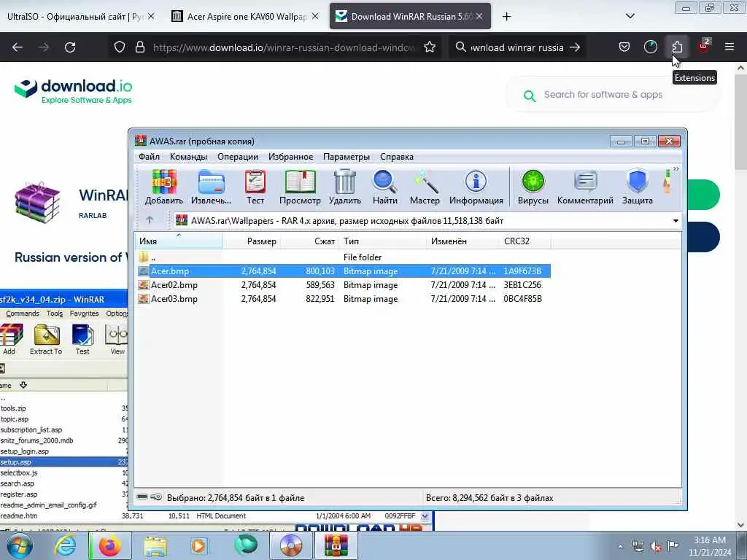Sort by the Сжат column header
747x560 pixels.
(309, 241)
